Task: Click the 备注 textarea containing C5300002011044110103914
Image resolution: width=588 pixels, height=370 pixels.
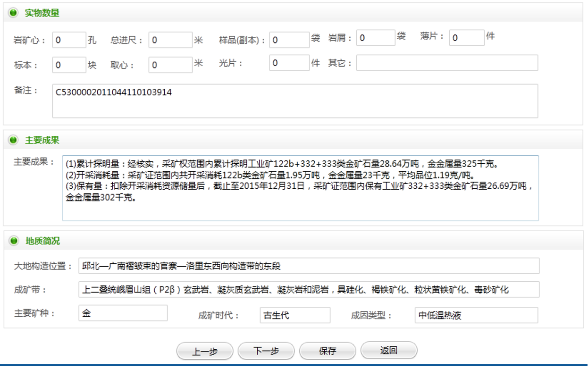Action: coord(295,101)
